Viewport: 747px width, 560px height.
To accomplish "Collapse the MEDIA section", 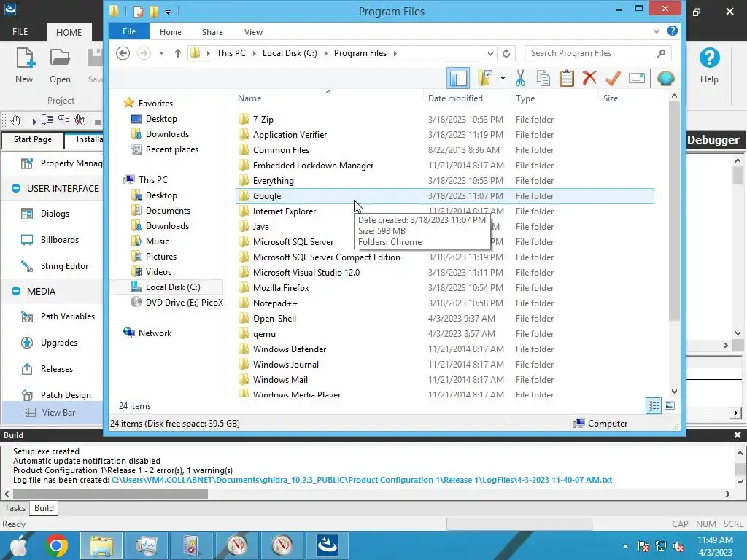I will tap(16, 292).
